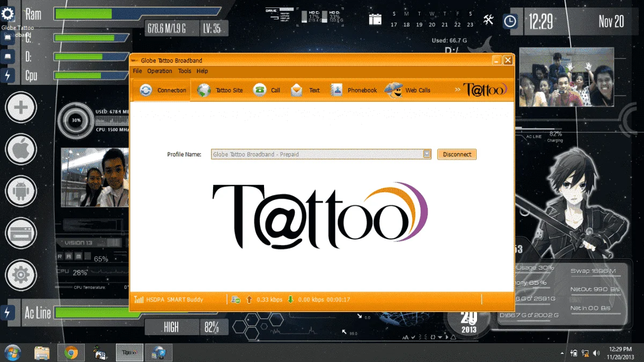This screenshot has height=362, width=644.
Task: Click the system tray network icon
Action: click(x=585, y=353)
